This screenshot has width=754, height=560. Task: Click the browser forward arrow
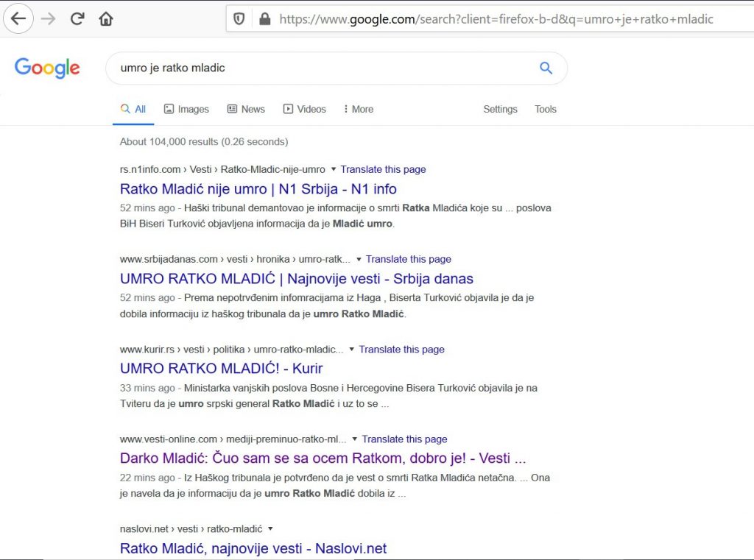pos(48,18)
